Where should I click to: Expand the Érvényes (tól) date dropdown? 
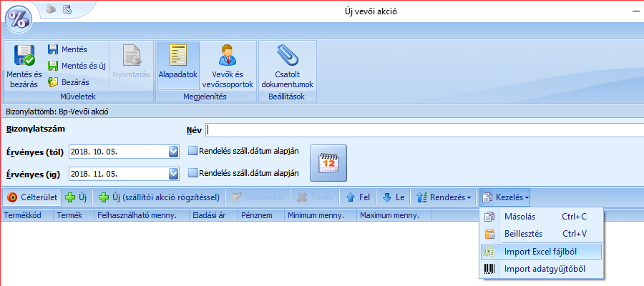173,152
